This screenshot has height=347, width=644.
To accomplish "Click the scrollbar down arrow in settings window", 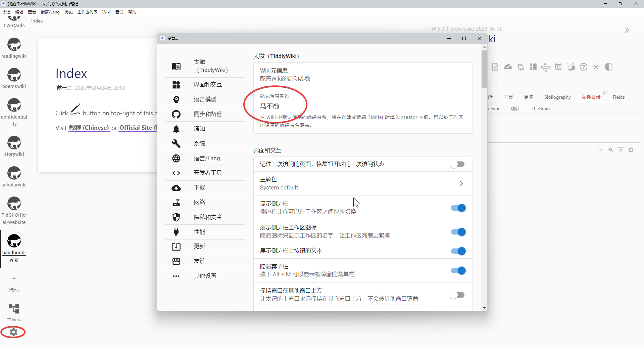I will (x=484, y=308).
